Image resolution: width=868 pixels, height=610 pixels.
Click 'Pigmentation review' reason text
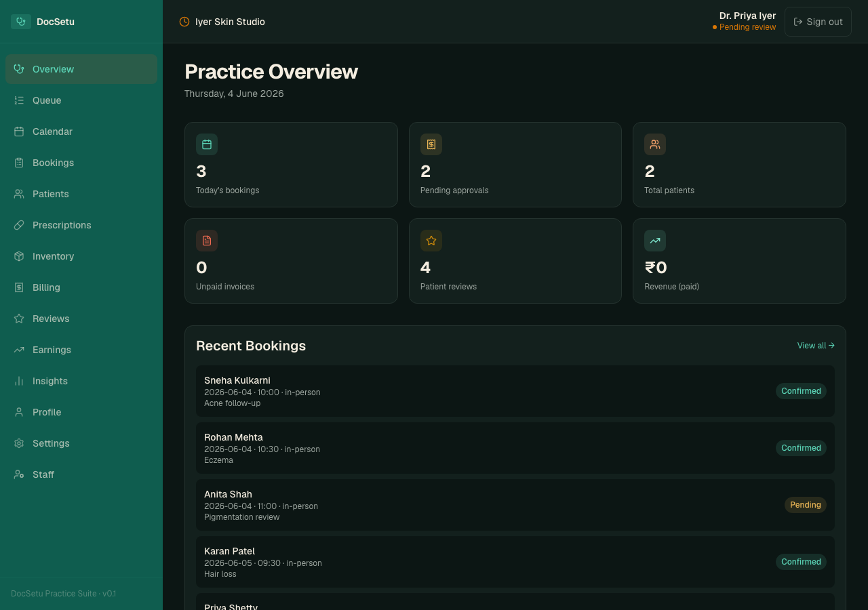pyautogui.click(x=241, y=517)
